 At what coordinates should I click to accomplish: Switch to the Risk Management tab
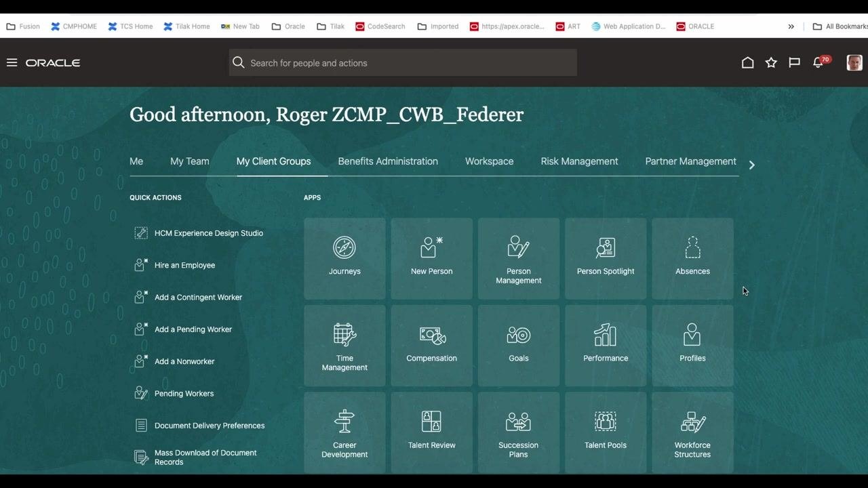(x=580, y=161)
